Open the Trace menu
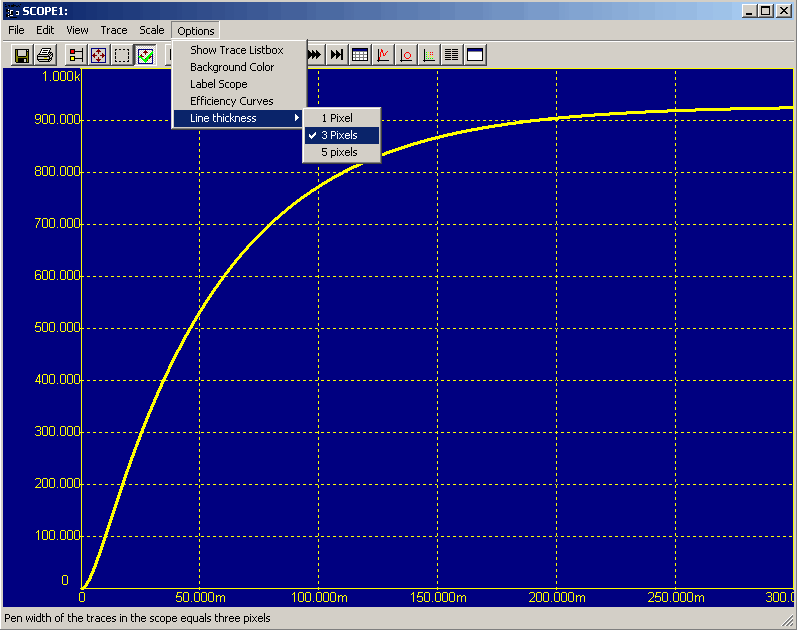This screenshot has height=630, width=797. click(113, 31)
